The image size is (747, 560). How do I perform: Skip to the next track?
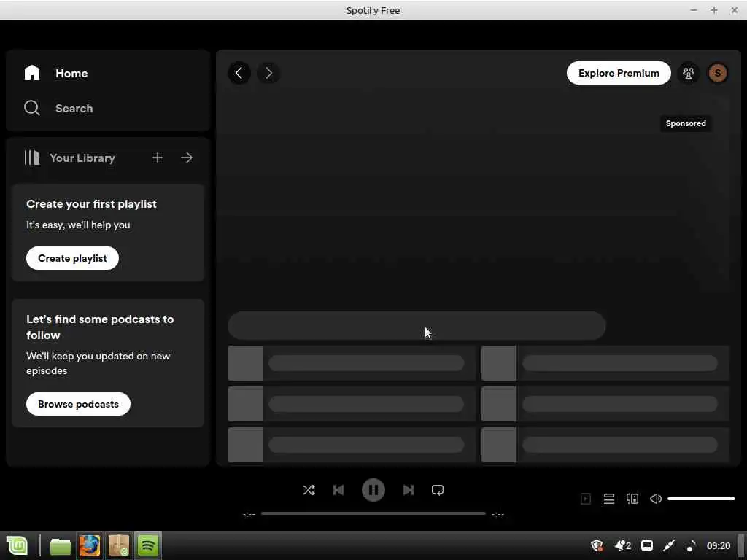tap(409, 490)
